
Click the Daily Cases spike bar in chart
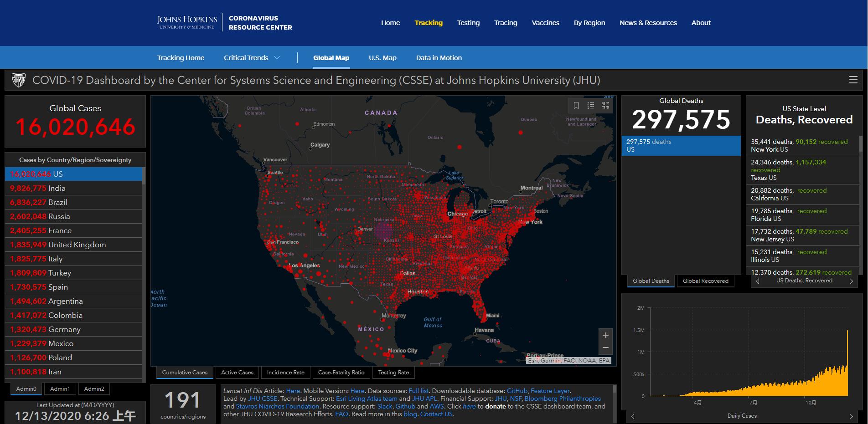(x=847, y=363)
